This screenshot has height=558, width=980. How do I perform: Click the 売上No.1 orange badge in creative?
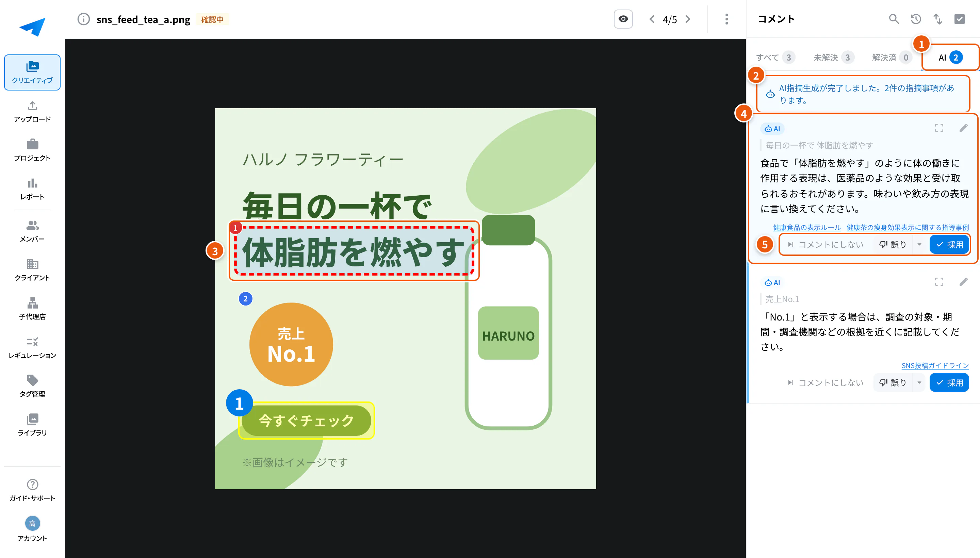(x=291, y=344)
